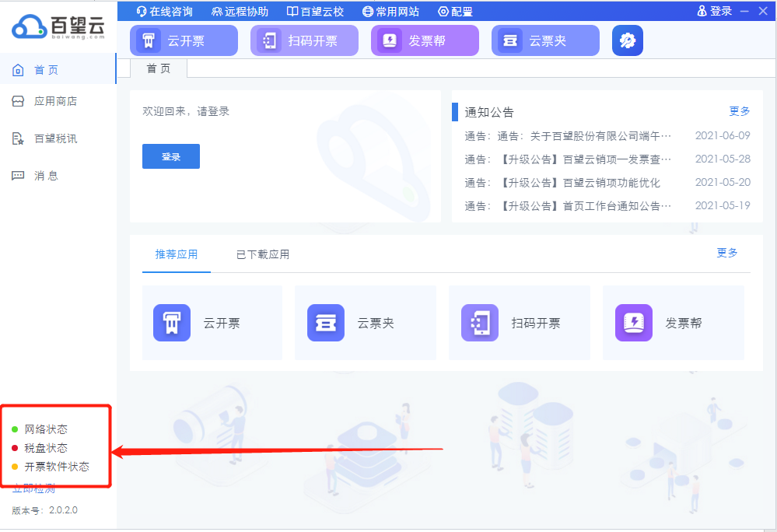Open the 扫码开票 app card icon
This screenshot has height=532, width=777.
pos(480,323)
